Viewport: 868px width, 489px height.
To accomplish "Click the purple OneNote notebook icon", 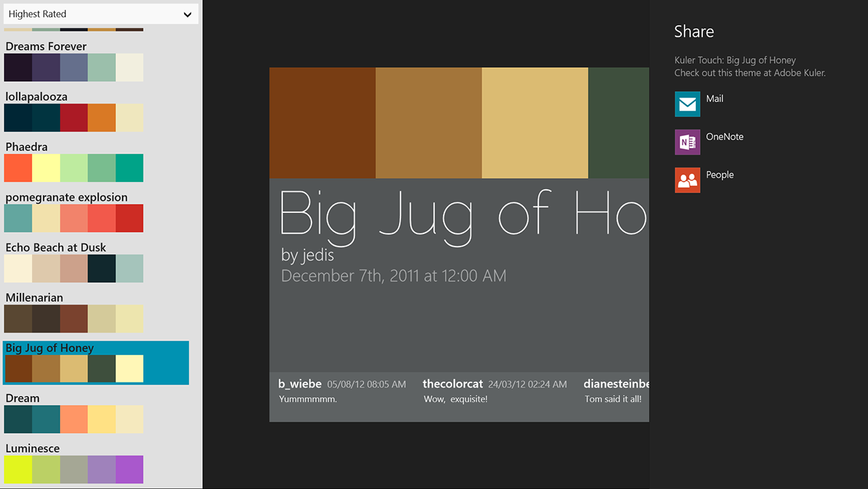I will click(x=687, y=142).
